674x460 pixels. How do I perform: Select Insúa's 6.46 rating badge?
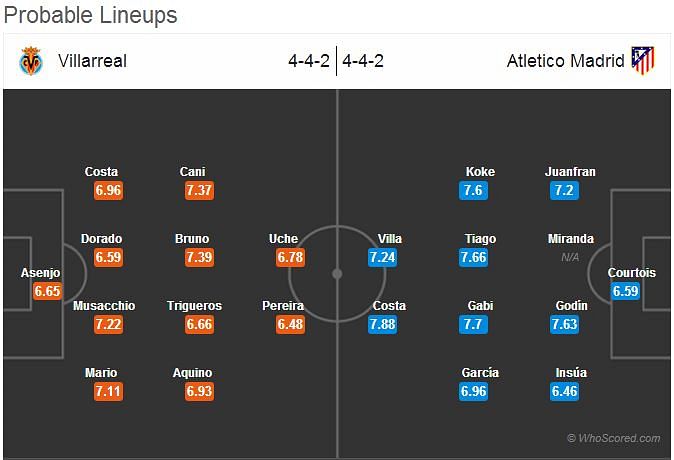coord(564,391)
